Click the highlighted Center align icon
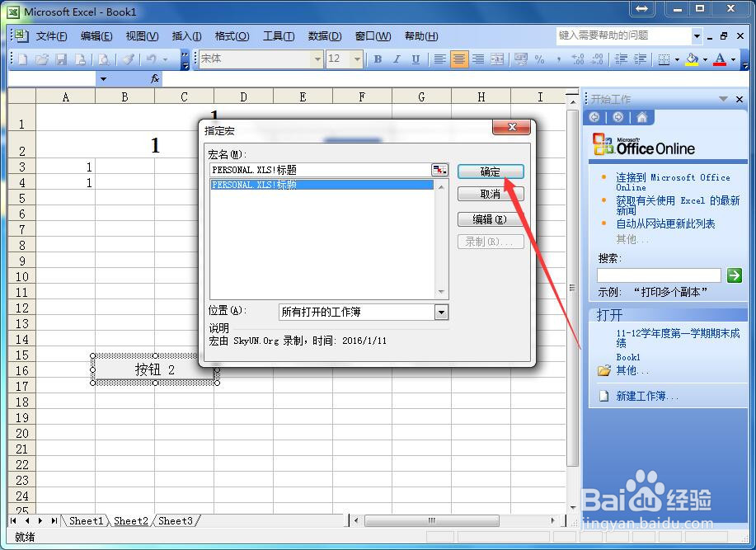Viewport: 756px width, 550px height. click(459, 59)
